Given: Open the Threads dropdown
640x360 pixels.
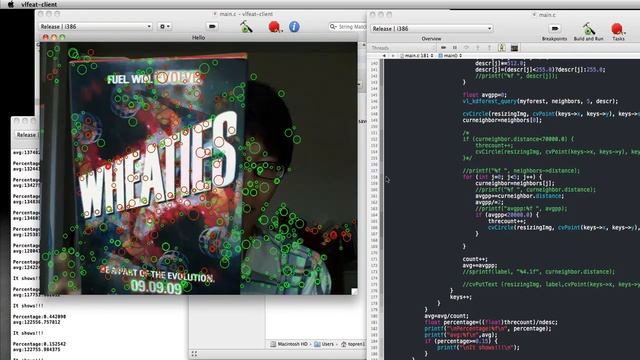Looking at the screenshot, I should pos(403,48).
